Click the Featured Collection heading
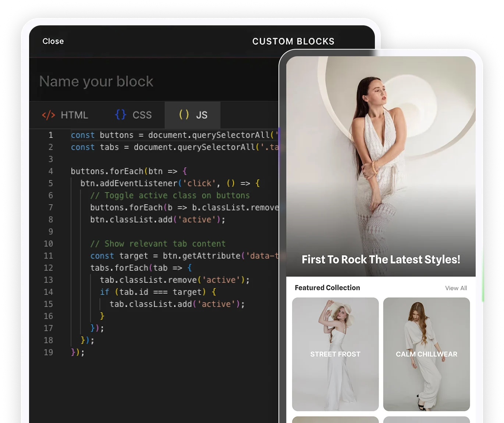 point(327,288)
